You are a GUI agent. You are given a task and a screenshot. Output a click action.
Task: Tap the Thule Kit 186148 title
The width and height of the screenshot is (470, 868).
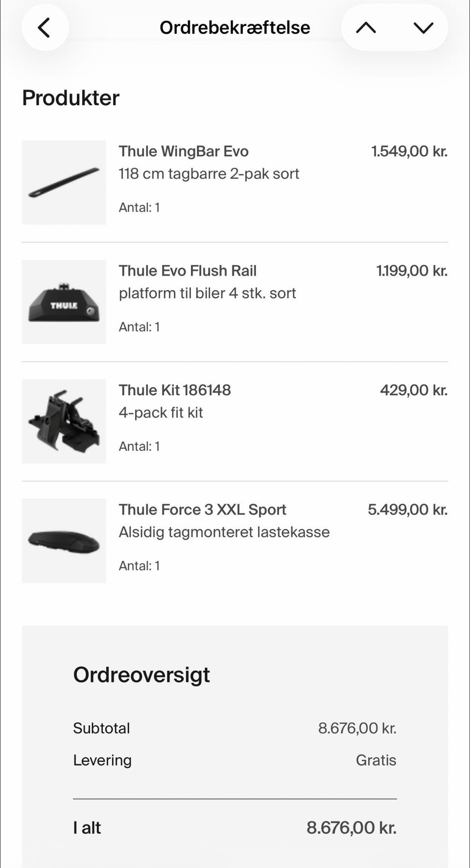point(175,390)
